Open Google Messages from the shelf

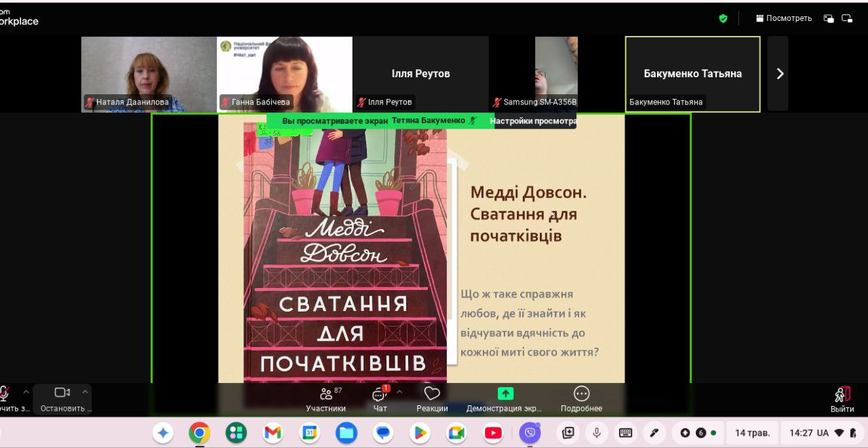pos(383,432)
